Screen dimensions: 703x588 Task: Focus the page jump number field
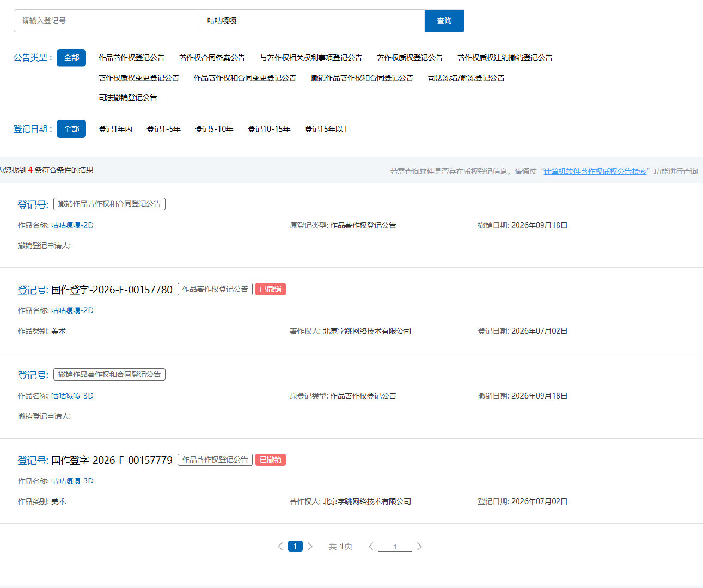click(x=395, y=547)
